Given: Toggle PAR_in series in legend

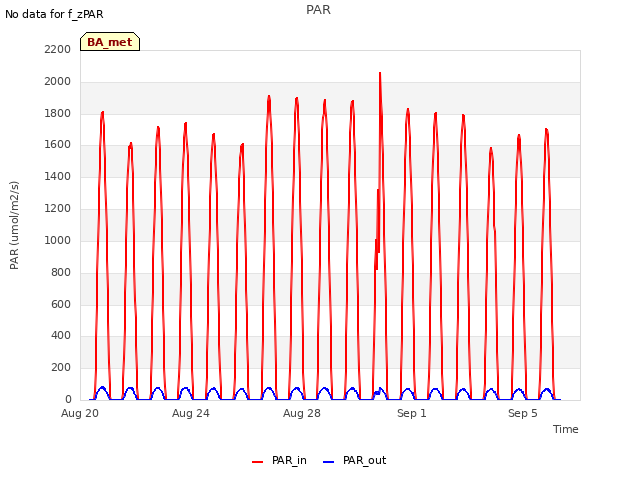Looking at the screenshot, I should (279, 460).
